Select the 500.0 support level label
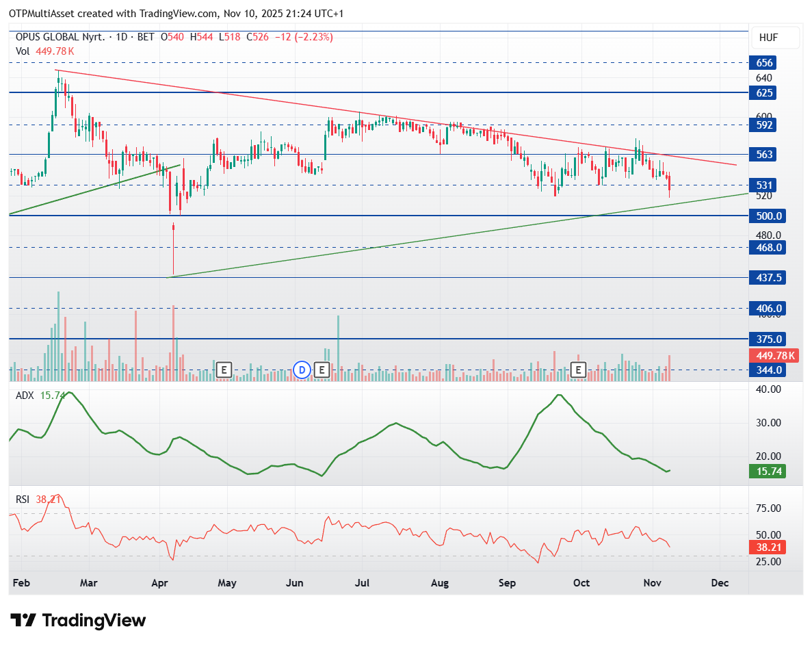The width and height of the screenshot is (812, 646). 767,216
